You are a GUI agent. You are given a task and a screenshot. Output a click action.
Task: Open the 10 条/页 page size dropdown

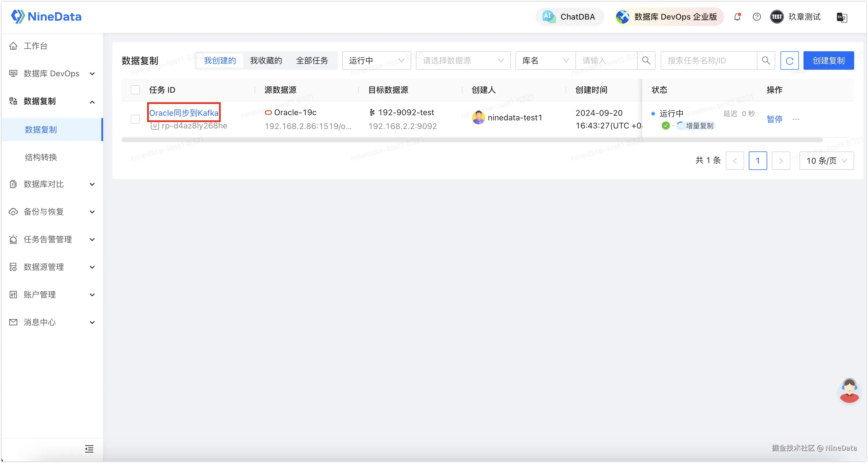pyautogui.click(x=826, y=161)
